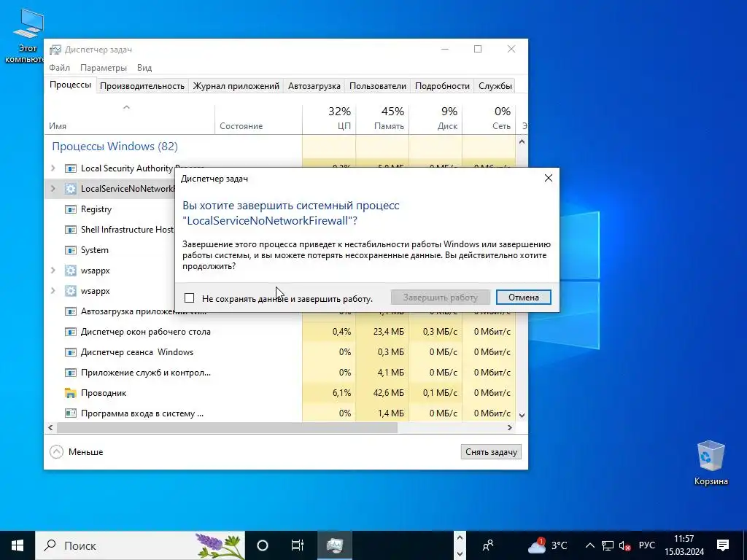Switch to Журнал приложений tab

[236, 86]
